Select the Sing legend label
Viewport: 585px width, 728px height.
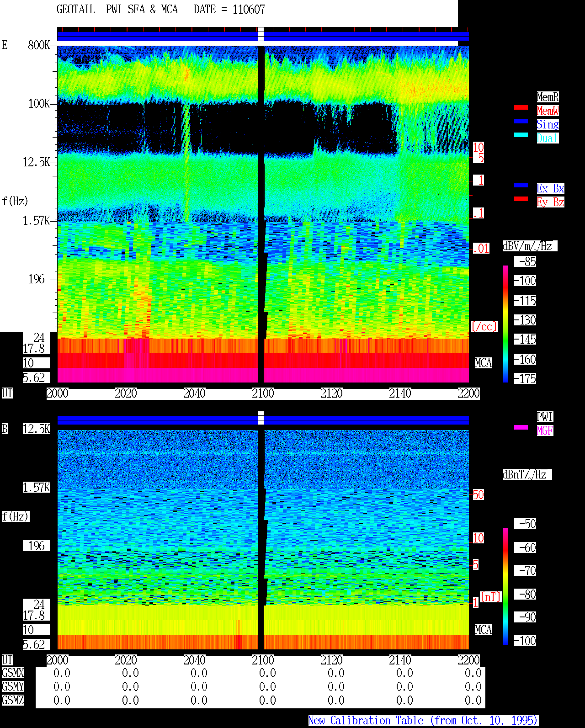point(548,124)
